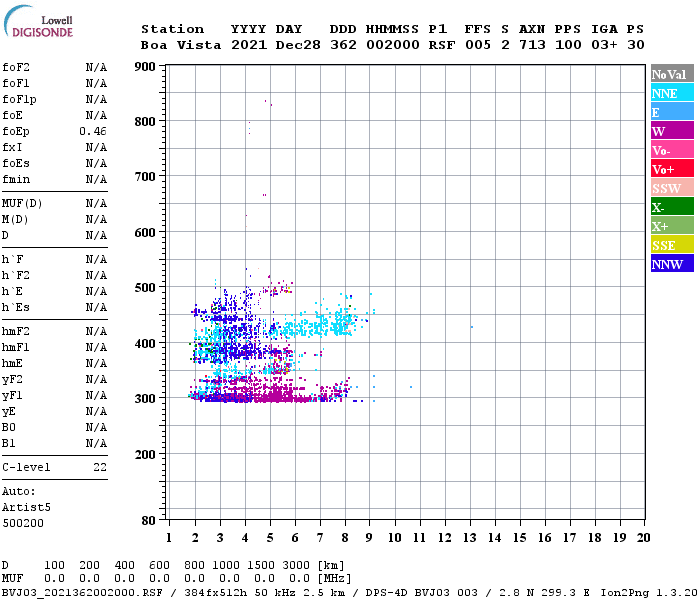Click the time value 002000

393,45
